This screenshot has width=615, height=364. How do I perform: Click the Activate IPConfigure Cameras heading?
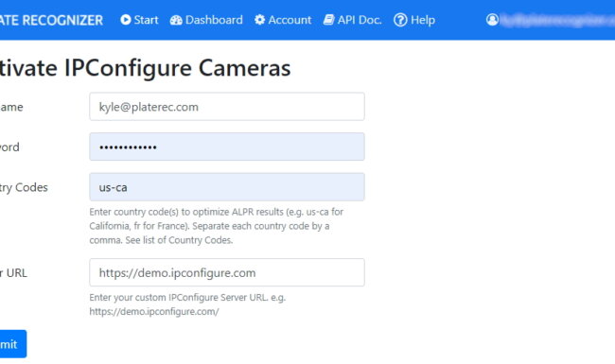point(145,68)
